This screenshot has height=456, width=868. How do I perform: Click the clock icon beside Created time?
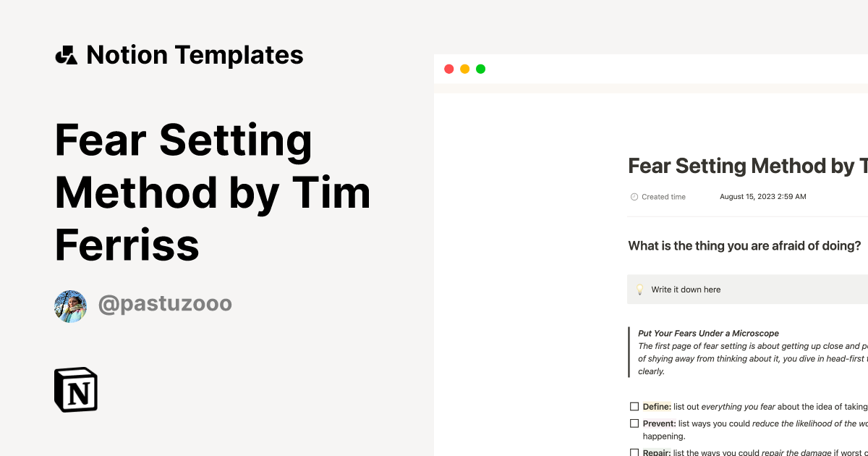(x=634, y=196)
